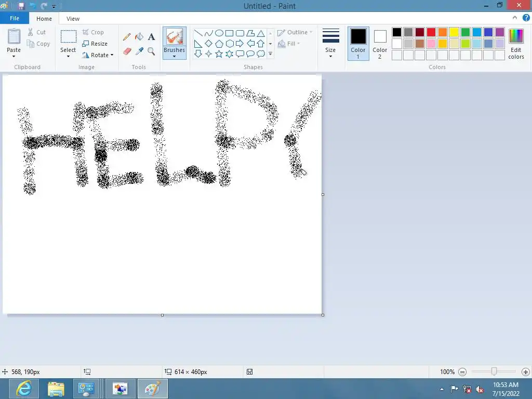
Task: Choose the Rounded rectangle shape
Action: (x=240, y=33)
